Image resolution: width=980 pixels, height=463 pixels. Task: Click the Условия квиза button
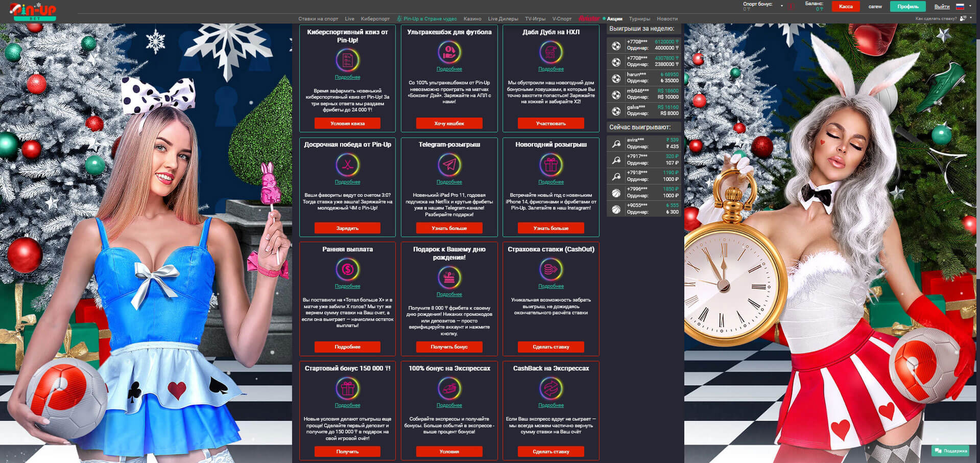(x=347, y=123)
